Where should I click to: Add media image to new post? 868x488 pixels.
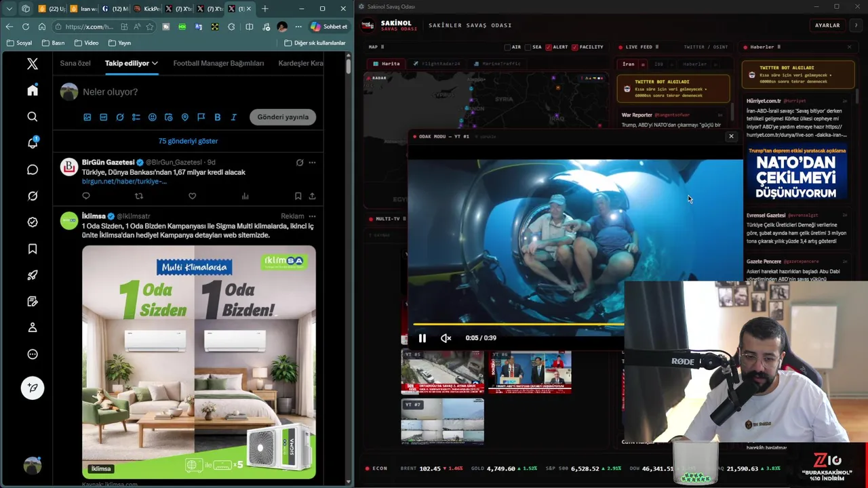click(87, 117)
